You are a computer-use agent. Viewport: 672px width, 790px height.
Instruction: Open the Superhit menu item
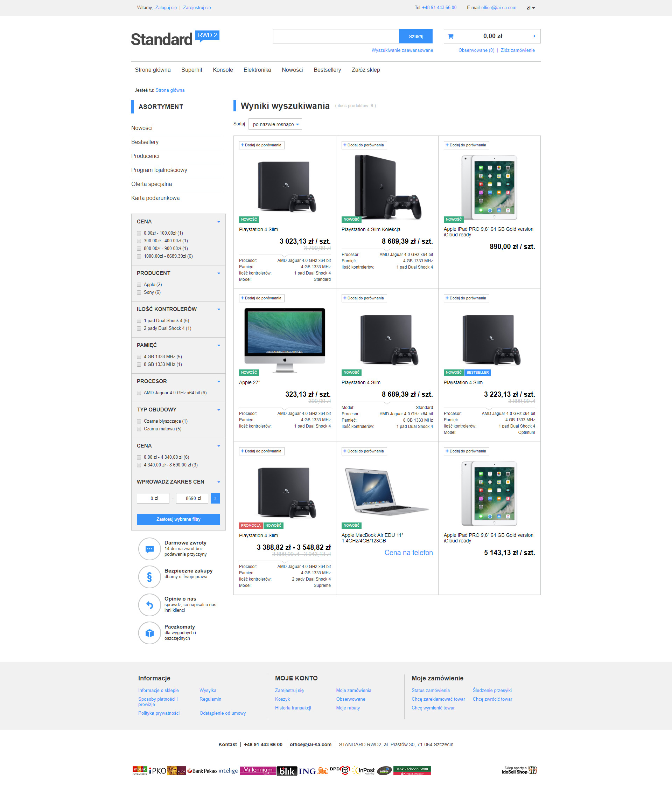point(191,70)
